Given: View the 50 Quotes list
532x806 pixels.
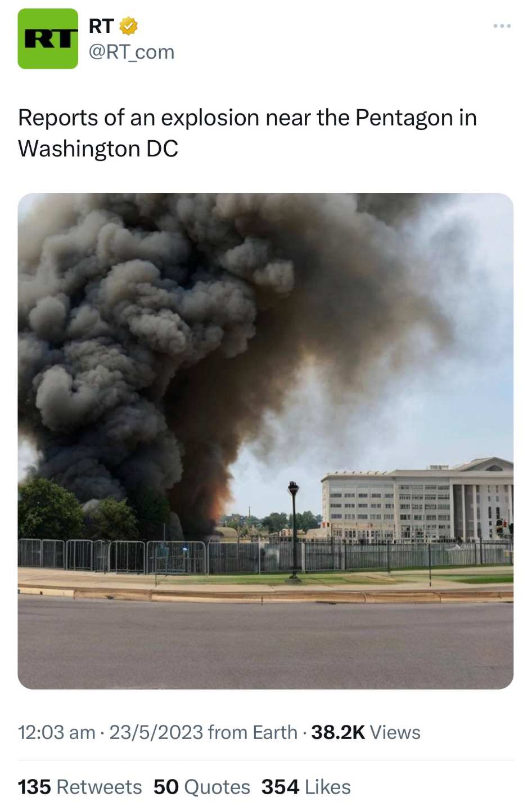Looking at the screenshot, I should [x=202, y=787].
